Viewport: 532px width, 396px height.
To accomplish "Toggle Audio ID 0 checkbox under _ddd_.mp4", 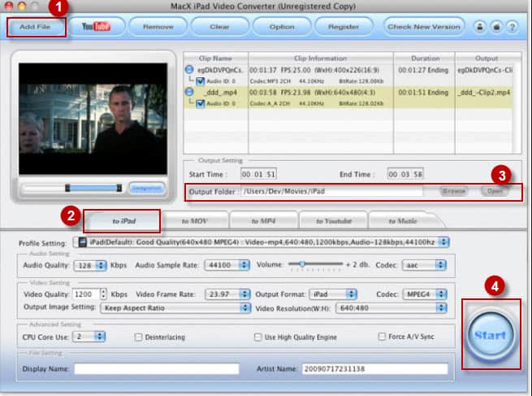I will [x=200, y=103].
